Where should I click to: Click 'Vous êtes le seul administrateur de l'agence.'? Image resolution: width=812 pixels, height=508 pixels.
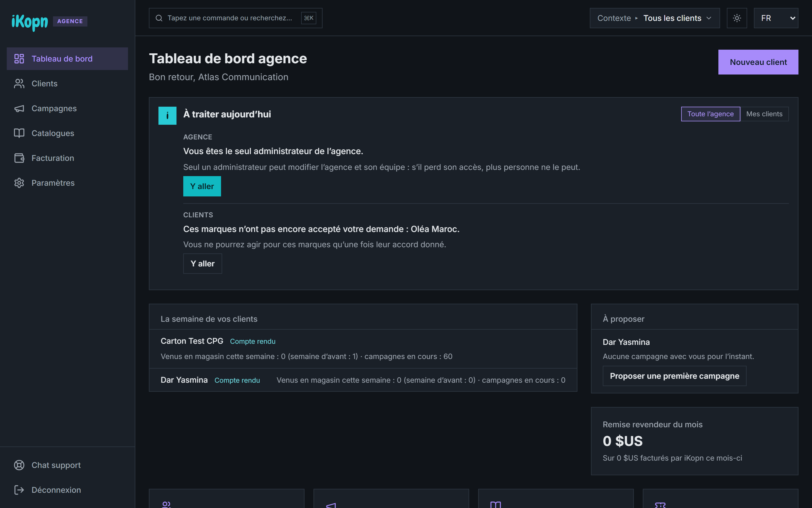pos(273,151)
